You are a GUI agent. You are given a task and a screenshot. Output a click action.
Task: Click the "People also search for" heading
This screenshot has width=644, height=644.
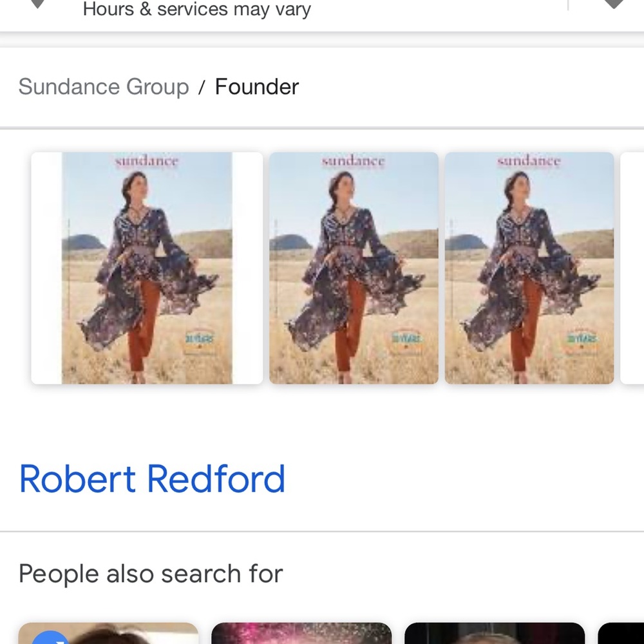click(x=151, y=573)
